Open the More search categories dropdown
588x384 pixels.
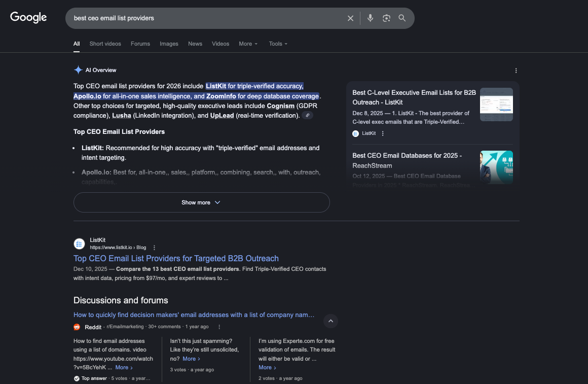coord(248,44)
